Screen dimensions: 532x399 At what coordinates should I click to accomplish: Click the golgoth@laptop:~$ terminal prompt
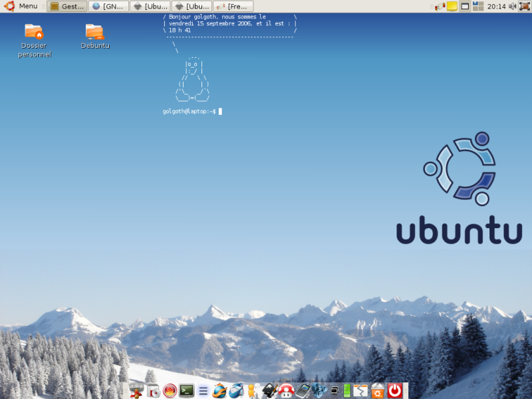[x=190, y=111]
